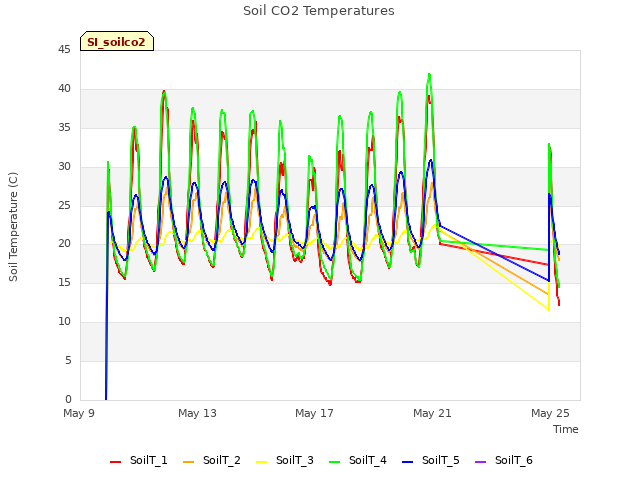The image size is (640, 480).
Task: Toggle SoilT_3 series in legend
Action: (285, 460)
